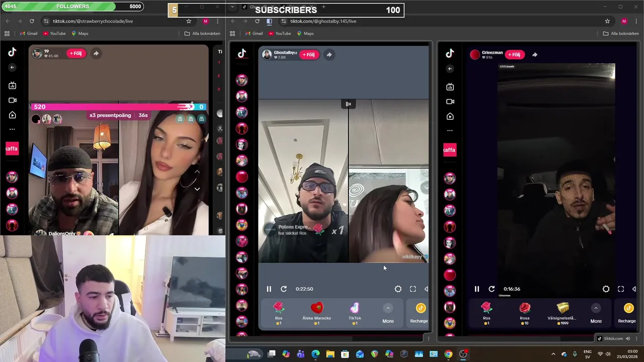Click the tiktok.com/@ghostalby.145/live address bar
The height and width of the screenshot is (362, 644).
443,21
